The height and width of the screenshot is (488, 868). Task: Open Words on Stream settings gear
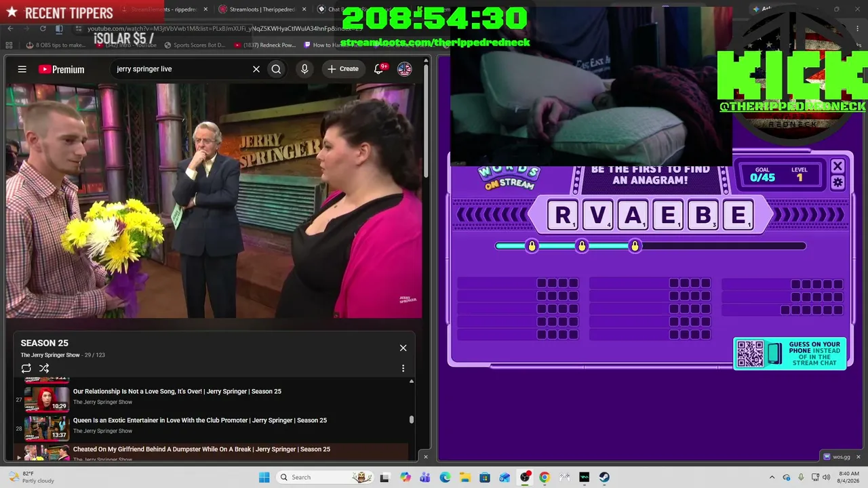(837, 182)
